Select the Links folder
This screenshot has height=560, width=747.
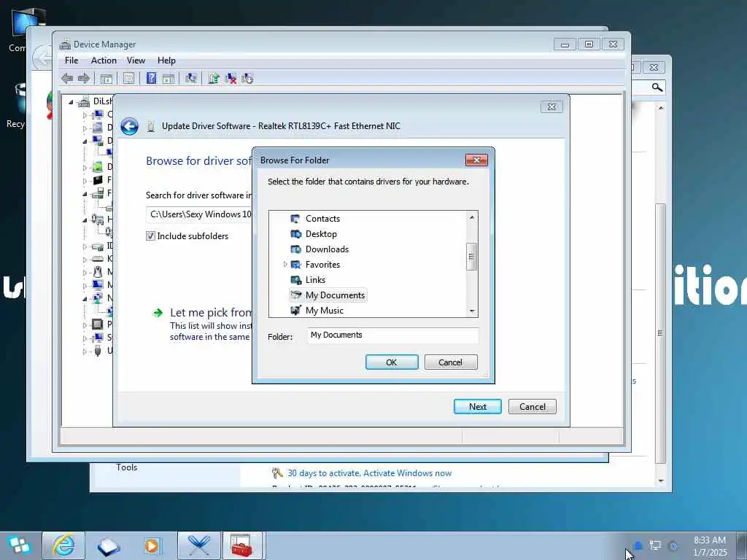[x=315, y=280]
